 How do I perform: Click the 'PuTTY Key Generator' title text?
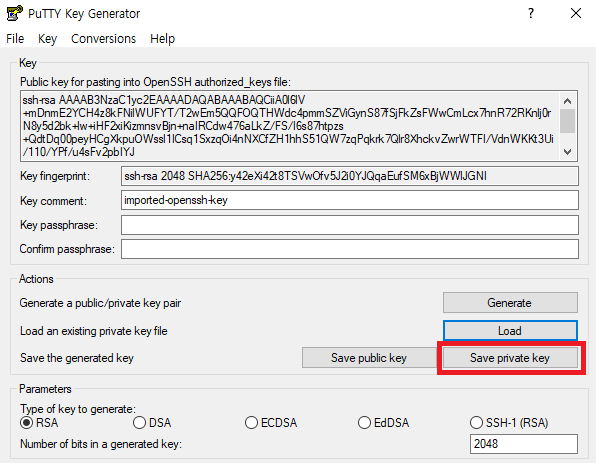tap(84, 14)
